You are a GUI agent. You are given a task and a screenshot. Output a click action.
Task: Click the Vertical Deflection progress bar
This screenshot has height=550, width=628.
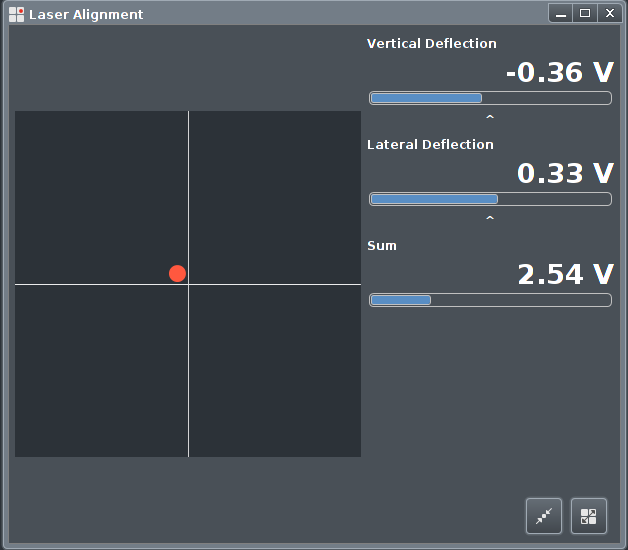[490, 98]
